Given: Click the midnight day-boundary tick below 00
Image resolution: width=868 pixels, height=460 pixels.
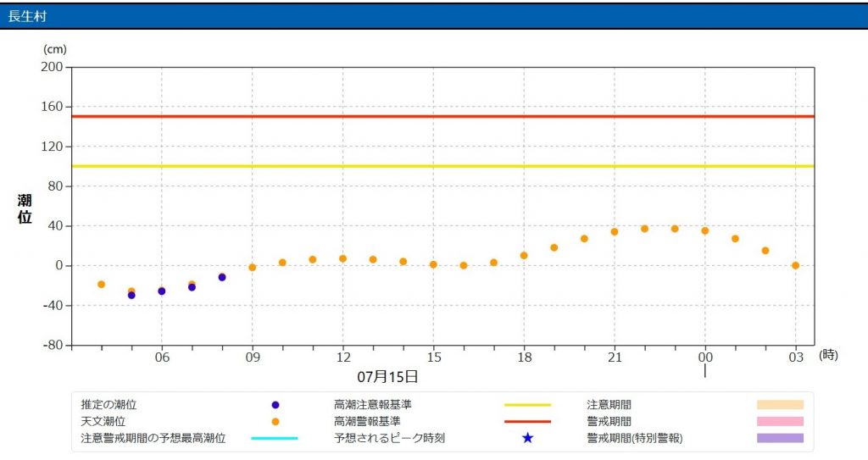Looking at the screenshot, I should (x=704, y=371).
